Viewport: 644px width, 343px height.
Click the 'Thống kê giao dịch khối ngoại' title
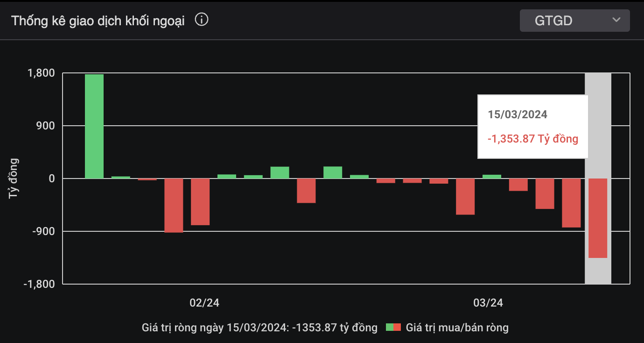[98, 21]
